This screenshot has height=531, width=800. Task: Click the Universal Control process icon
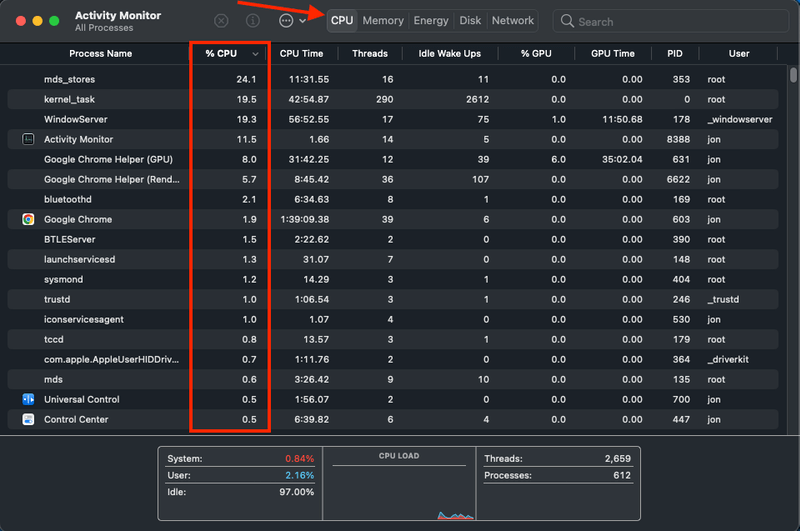click(x=28, y=399)
